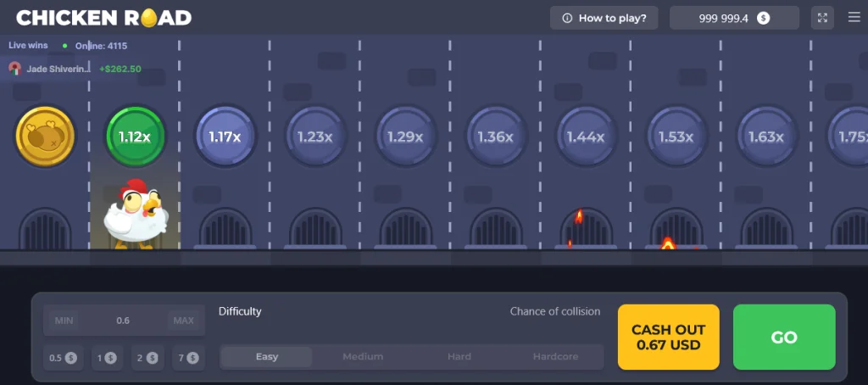Click the partially visible 1.75x coin
Viewport: 868px width, 385px height.
click(x=848, y=137)
